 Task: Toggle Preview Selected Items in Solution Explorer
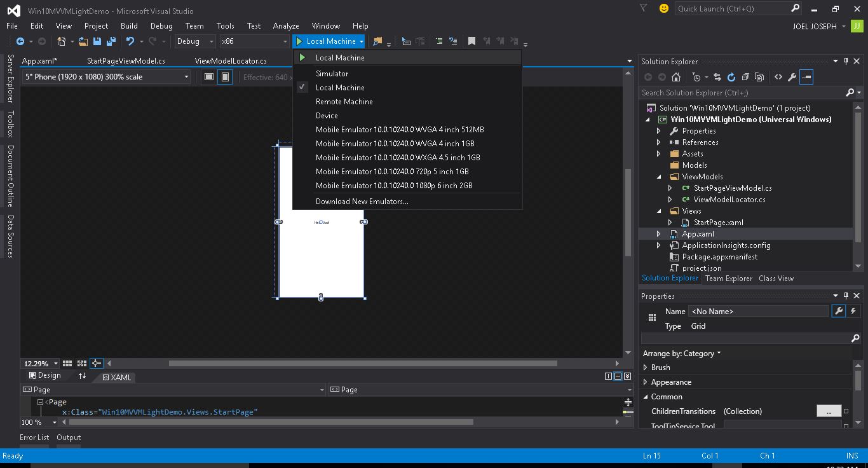point(806,77)
